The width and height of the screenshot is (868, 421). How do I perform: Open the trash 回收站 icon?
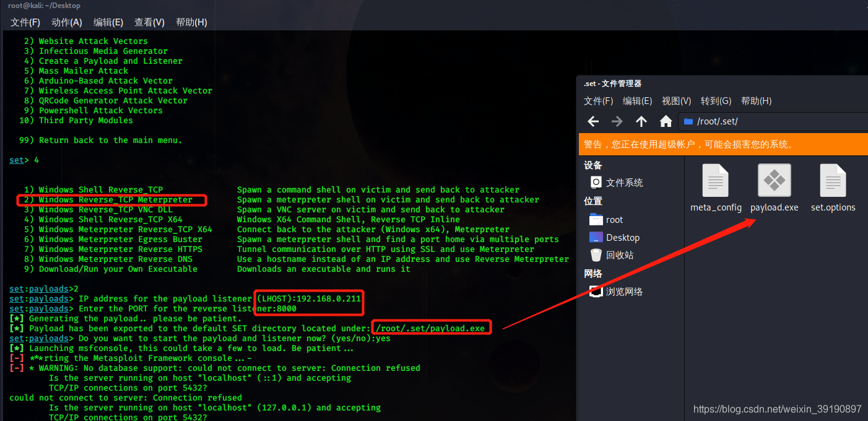(x=596, y=254)
